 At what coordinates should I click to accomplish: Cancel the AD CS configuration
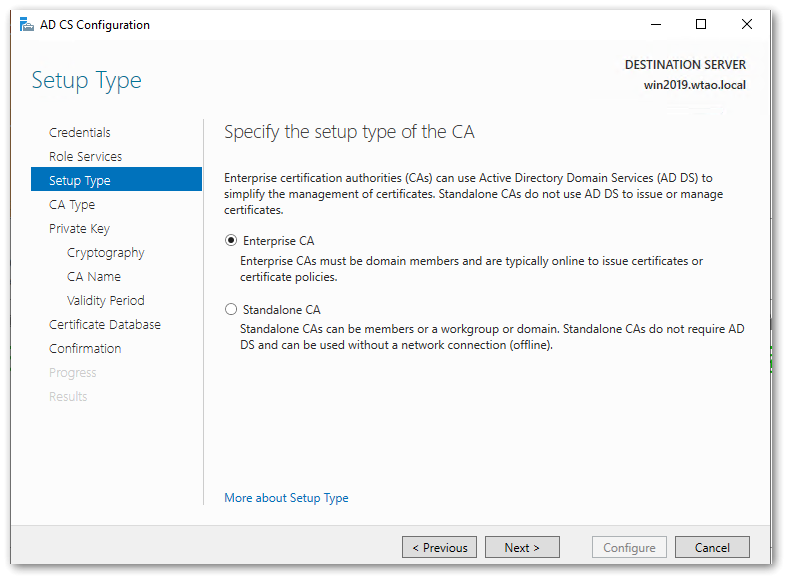[x=712, y=547]
